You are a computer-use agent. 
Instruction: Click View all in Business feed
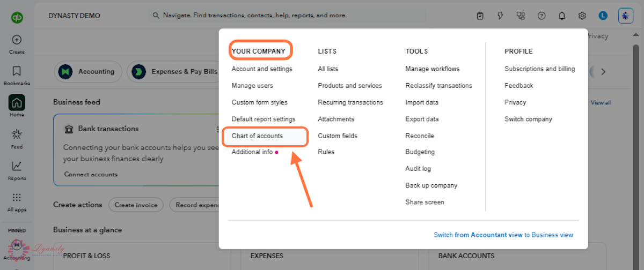pyautogui.click(x=601, y=102)
